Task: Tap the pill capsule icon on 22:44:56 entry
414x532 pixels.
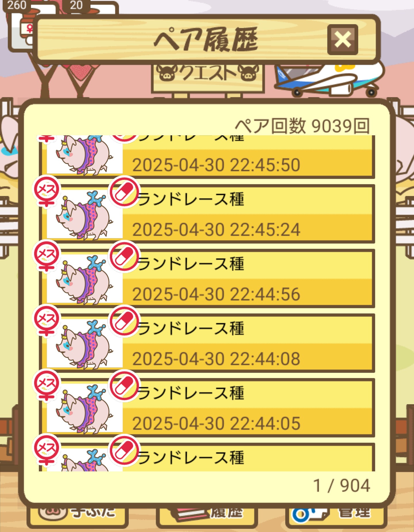Action: click(124, 256)
